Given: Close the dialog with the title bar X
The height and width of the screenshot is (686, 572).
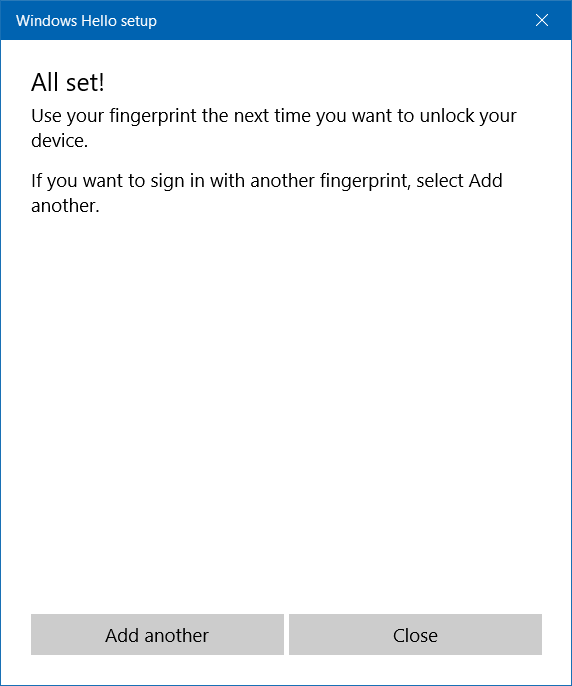Looking at the screenshot, I should [542, 20].
